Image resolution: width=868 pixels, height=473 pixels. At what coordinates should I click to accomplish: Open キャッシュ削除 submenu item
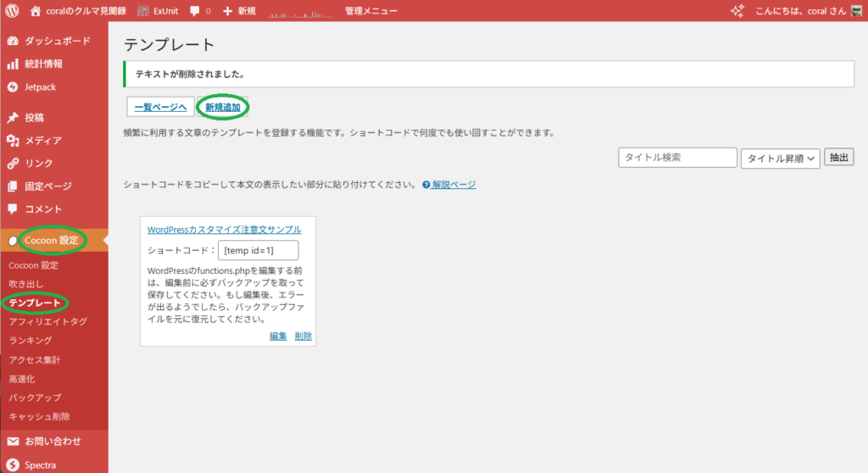click(39, 416)
